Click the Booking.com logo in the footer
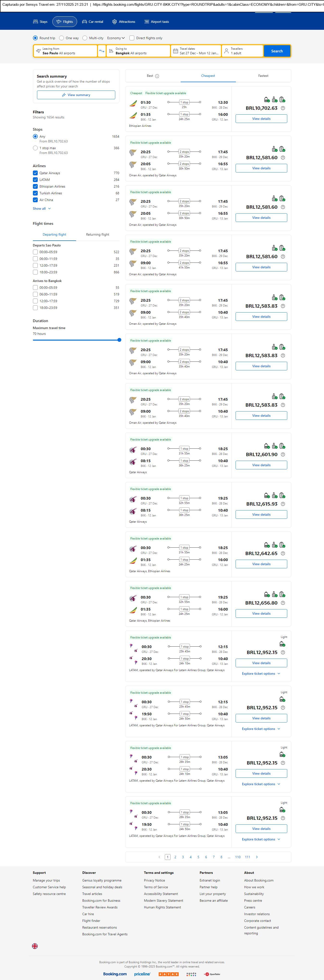 [115, 974]
